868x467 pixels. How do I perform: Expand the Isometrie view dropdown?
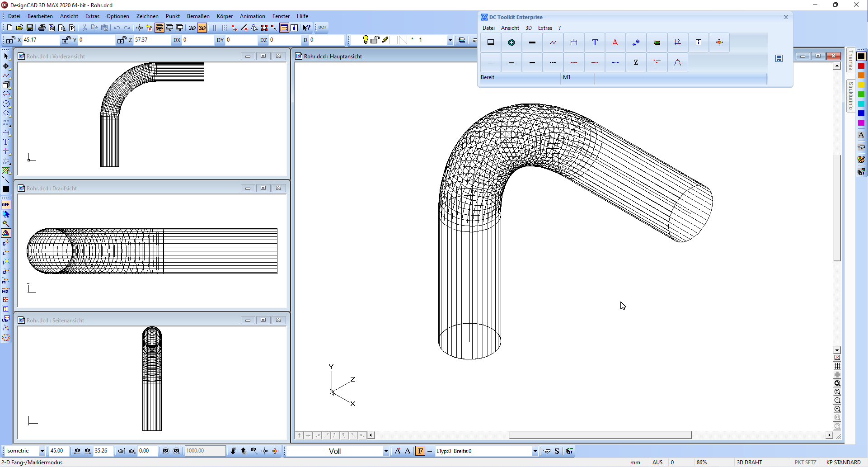click(x=42, y=451)
